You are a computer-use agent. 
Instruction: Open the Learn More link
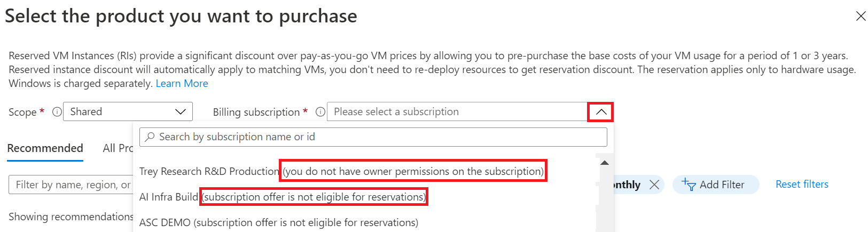point(182,84)
